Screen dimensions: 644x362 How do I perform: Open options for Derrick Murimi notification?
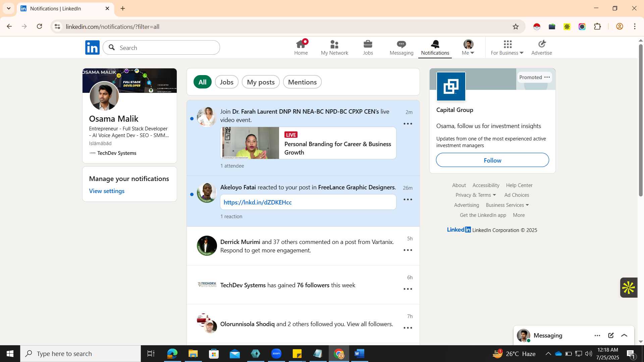(408, 250)
